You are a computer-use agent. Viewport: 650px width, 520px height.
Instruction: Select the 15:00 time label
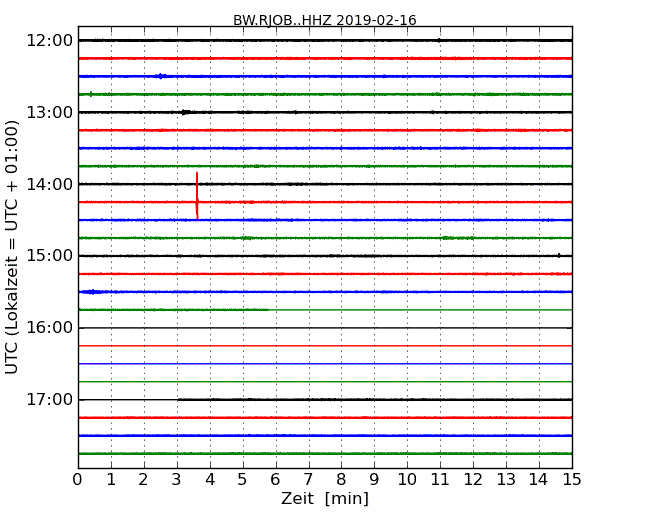click(50, 256)
